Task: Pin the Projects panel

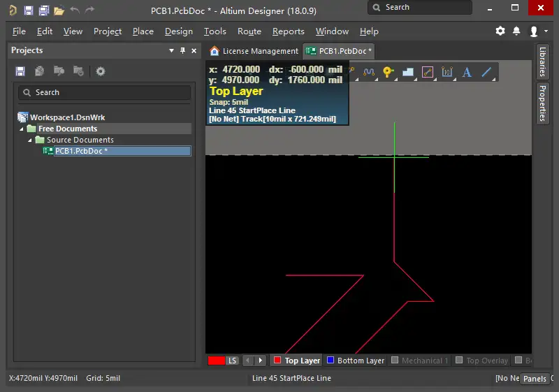Action: pyautogui.click(x=183, y=51)
